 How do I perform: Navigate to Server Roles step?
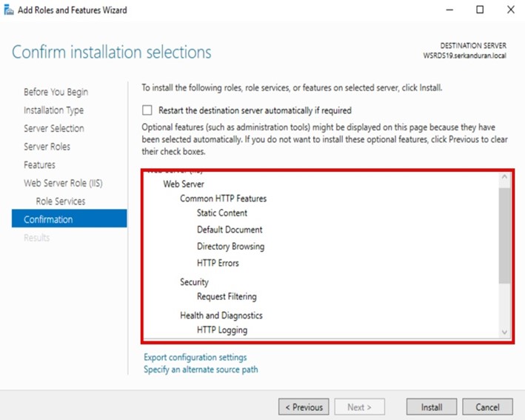click(47, 147)
